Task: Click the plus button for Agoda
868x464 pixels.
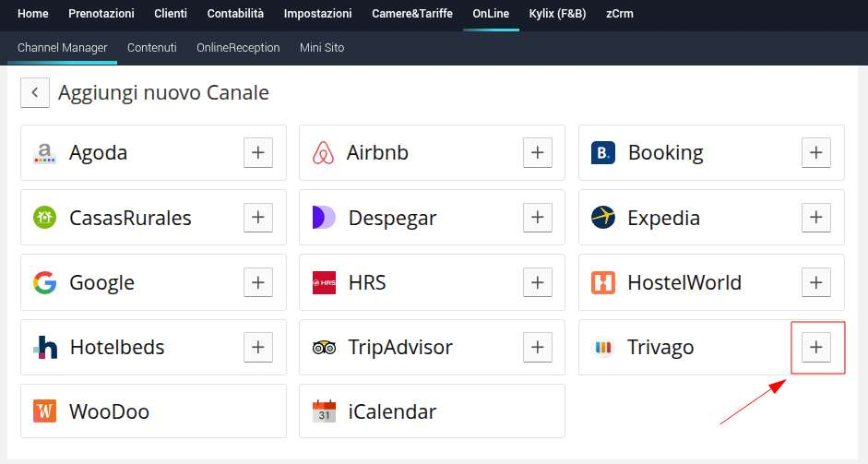Action: (258, 153)
